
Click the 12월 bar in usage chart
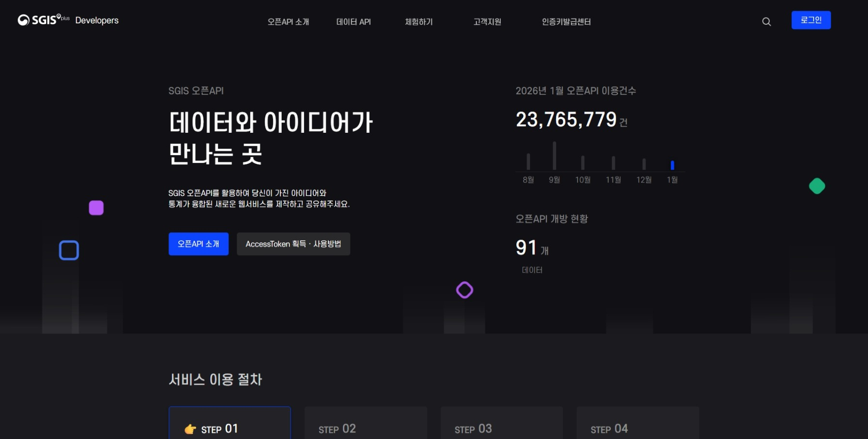(x=644, y=164)
